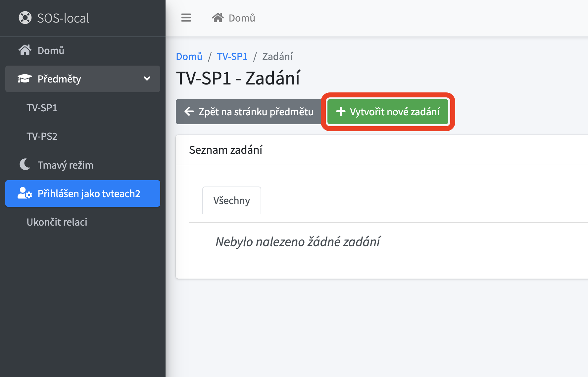Go back via Zpět na stránku předmětu
Image resolution: width=588 pixels, height=377 pixels.
click(249, 112)
